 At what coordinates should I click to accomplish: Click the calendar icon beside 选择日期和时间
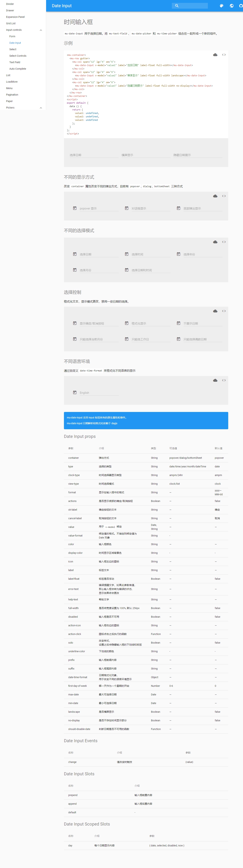click(x=127, y=270)
